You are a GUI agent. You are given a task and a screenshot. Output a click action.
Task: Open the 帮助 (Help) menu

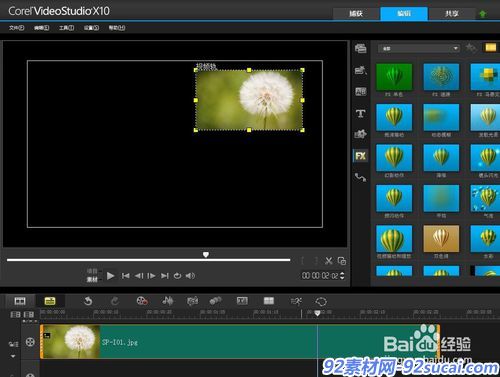[117, 28]
